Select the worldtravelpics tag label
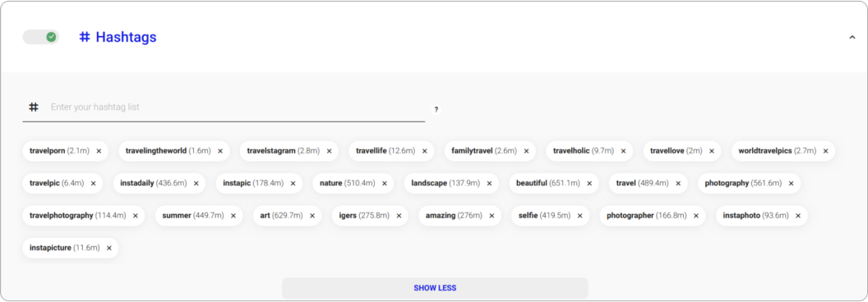Viewport: 868px width, 302px height. [765, 151]
